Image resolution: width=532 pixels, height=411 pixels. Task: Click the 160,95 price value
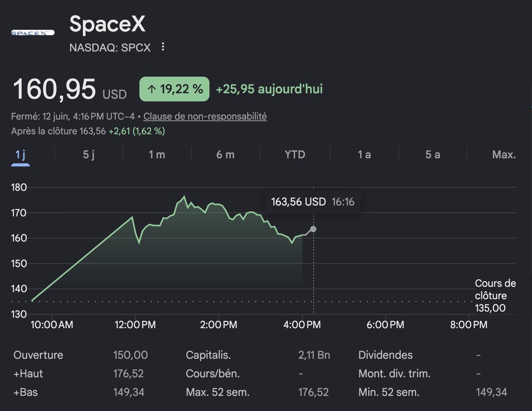point(54,89)
